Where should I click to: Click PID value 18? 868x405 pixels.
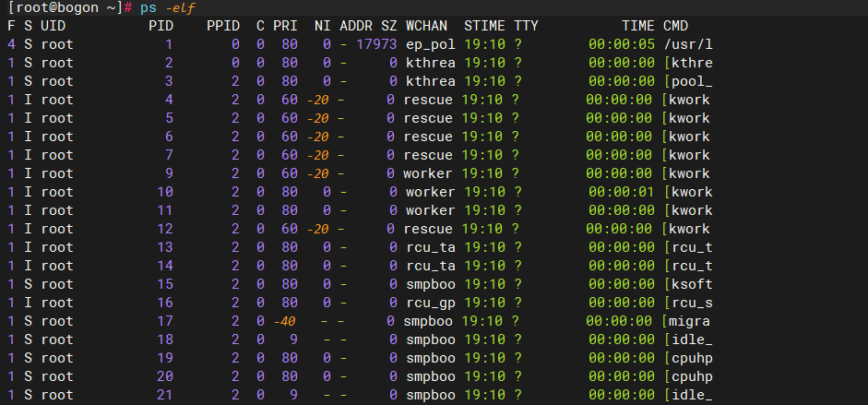click(165, 339)
